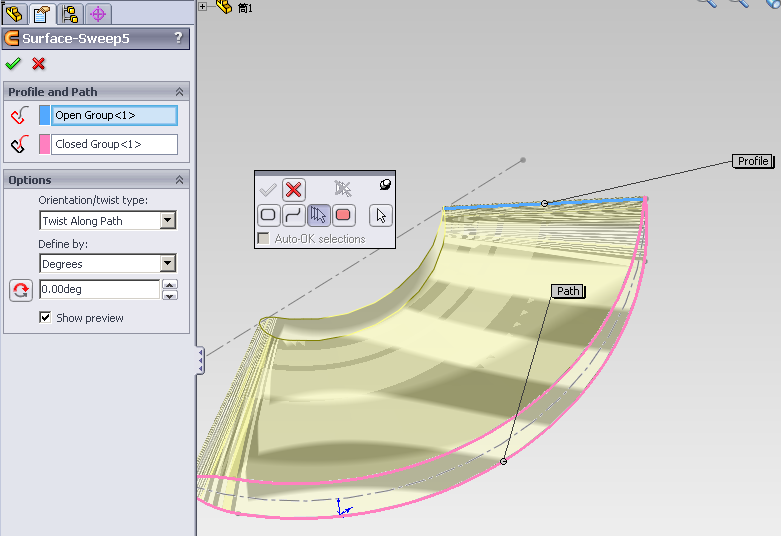Toggle the Show preview checkbox

click(45, 317)
